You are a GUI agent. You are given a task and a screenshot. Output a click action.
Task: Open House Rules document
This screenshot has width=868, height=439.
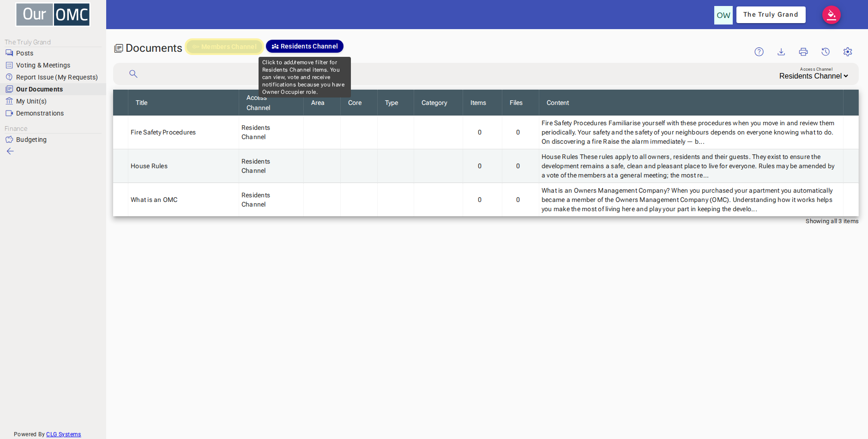pyautogui.click(x=149, y=166)
